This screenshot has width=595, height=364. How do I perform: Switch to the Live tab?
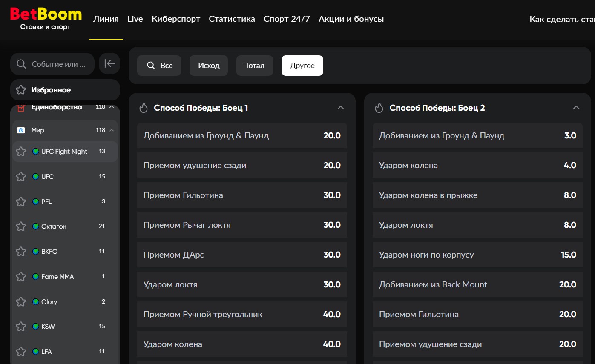(135, 19)
